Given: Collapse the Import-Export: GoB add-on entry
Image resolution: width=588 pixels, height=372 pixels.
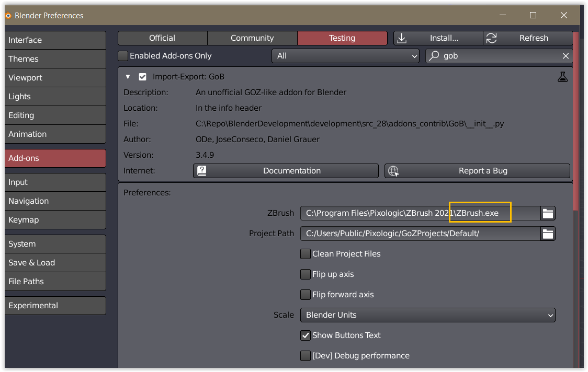Looking at the screenshot, I should (128, 76).
